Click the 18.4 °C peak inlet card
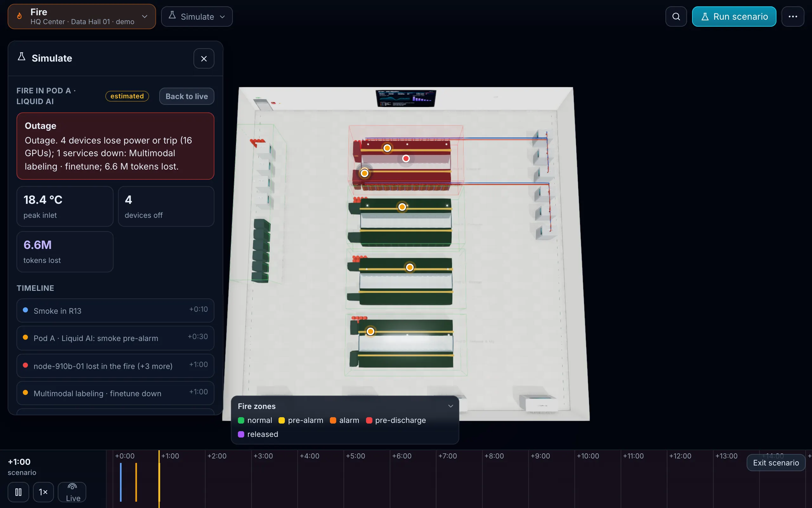This screenshot has height=508, width=812. click(65, 206)
